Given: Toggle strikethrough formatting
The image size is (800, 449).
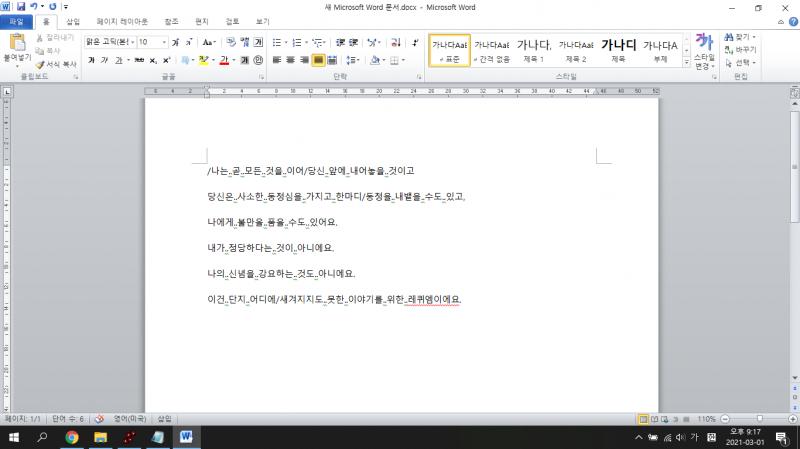Looking at the screenshot, I should tap(139, 60).
